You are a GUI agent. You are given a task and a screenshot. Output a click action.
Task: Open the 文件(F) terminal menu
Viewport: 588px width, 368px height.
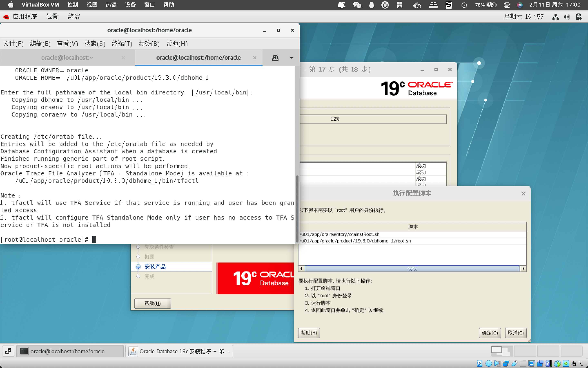click(x=13, y=44)
